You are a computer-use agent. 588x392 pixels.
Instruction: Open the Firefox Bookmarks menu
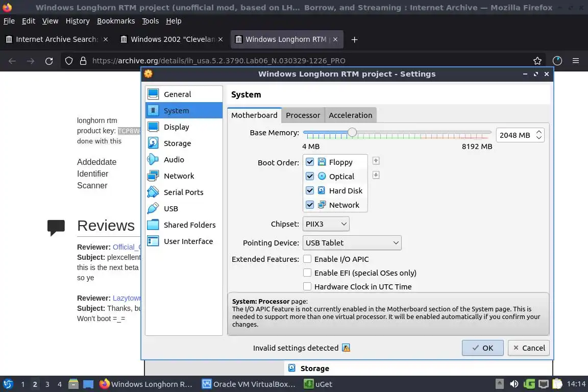click(116, 21)
